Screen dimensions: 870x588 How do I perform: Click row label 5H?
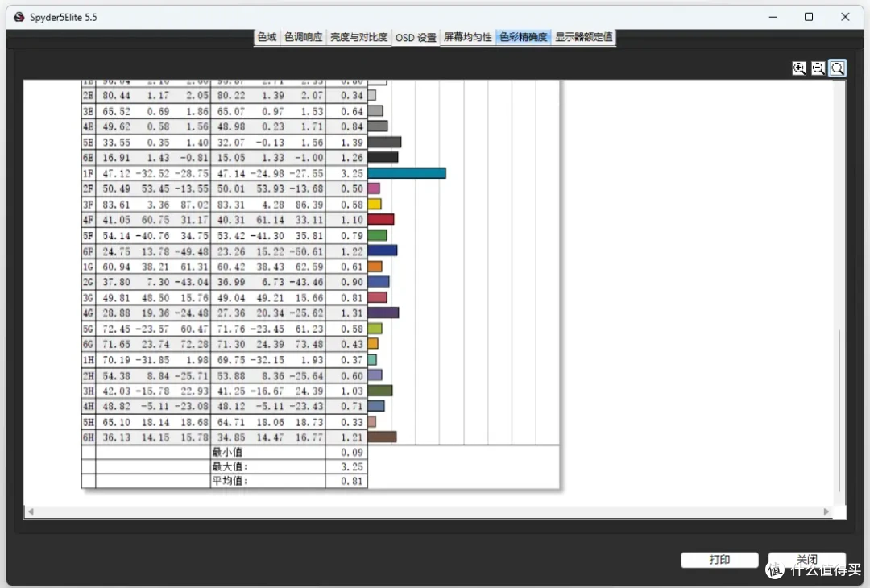pos(89,422)
